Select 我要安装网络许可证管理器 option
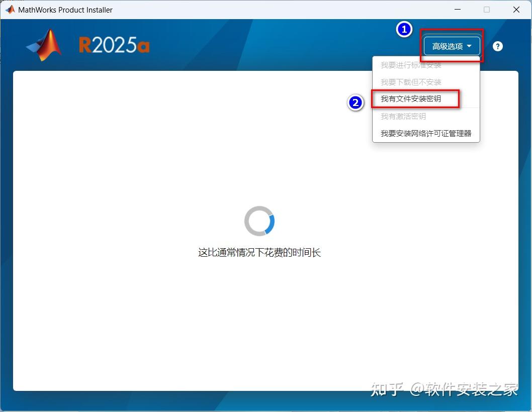Screen dimensions: 532x412 426,133
